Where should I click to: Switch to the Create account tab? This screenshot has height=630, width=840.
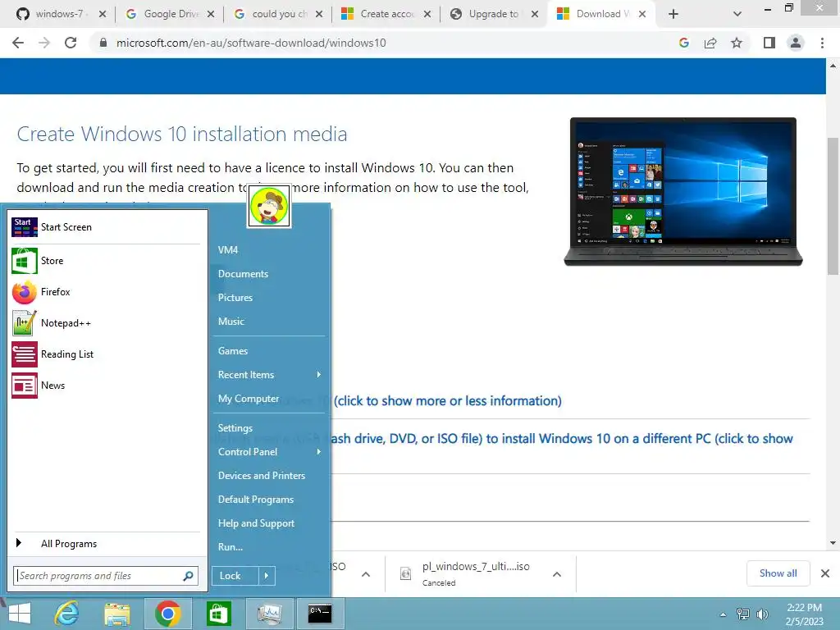[x=386, y=14]
